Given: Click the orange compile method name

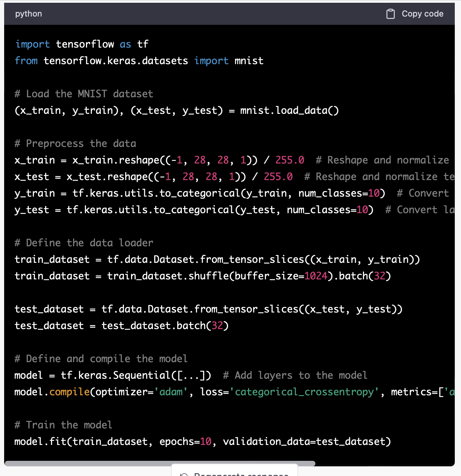Looking at the screenshot, I should pos(69,392).
